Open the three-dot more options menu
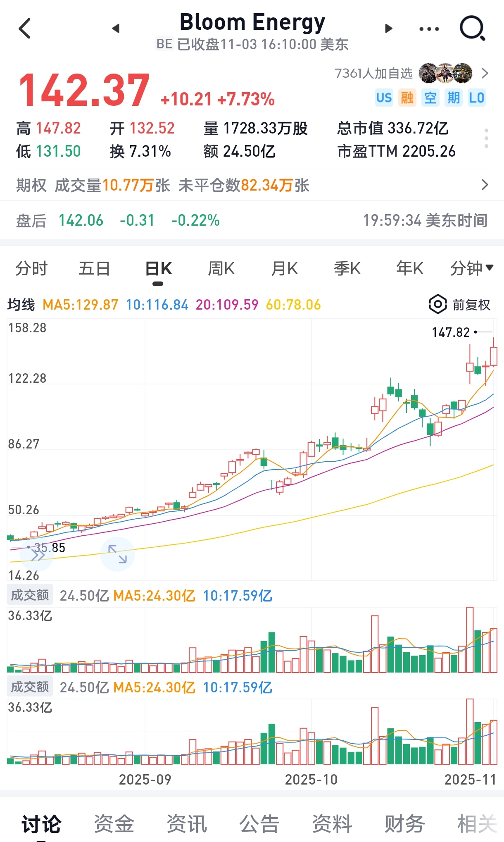The image size is (504, 842). point(429,29)
